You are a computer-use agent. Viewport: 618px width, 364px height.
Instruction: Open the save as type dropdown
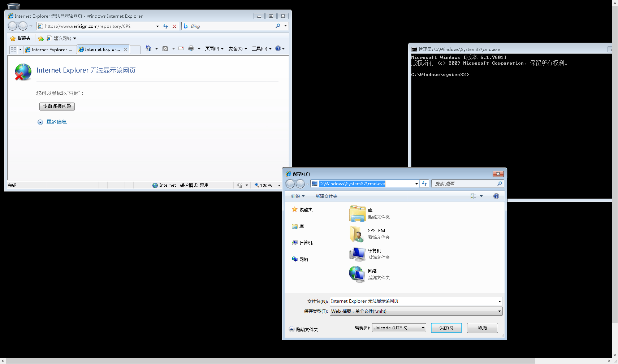tap(500, 311)
